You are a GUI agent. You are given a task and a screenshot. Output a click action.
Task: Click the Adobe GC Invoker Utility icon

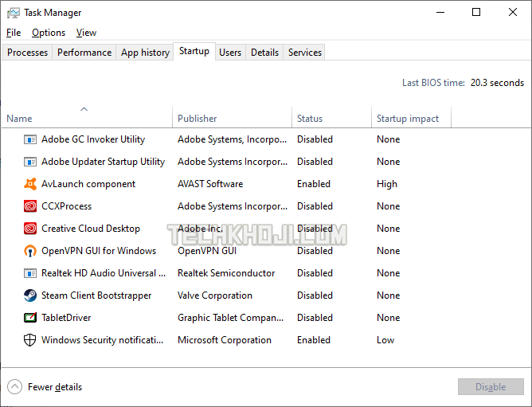click(x=30, y=139)
